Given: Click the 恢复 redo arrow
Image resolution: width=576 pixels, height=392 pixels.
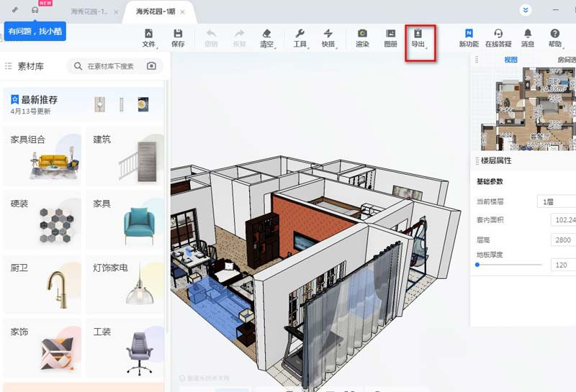Looking at the screenshot, I should pos(239,38).
